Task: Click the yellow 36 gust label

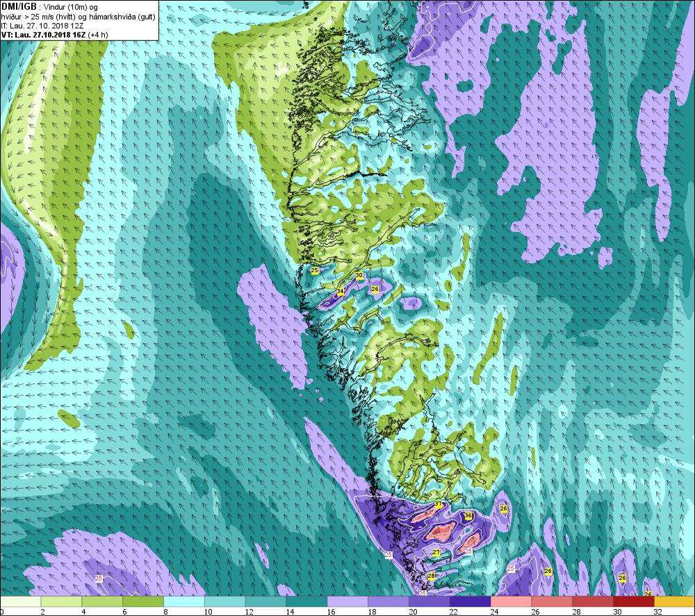Action: 468,516
